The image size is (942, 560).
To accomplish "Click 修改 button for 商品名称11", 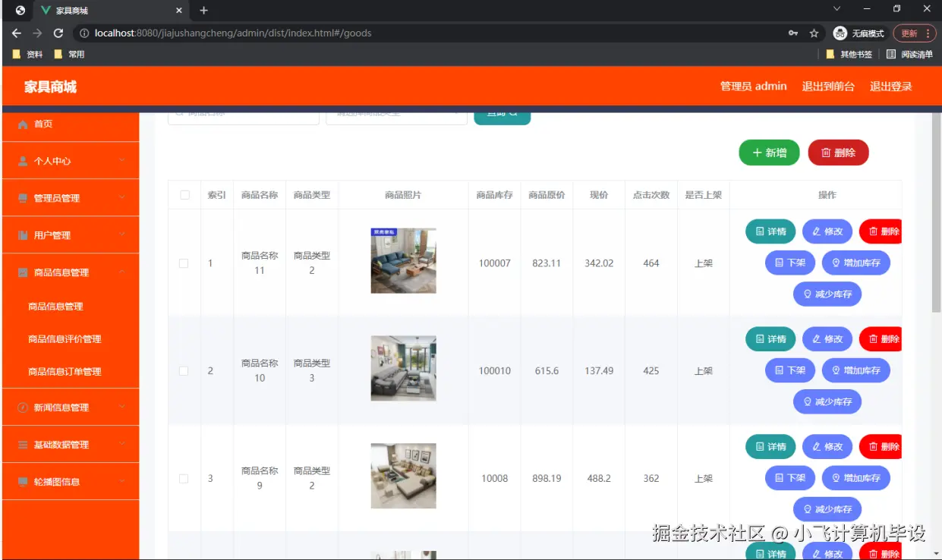I will click(x=827, y=231).
